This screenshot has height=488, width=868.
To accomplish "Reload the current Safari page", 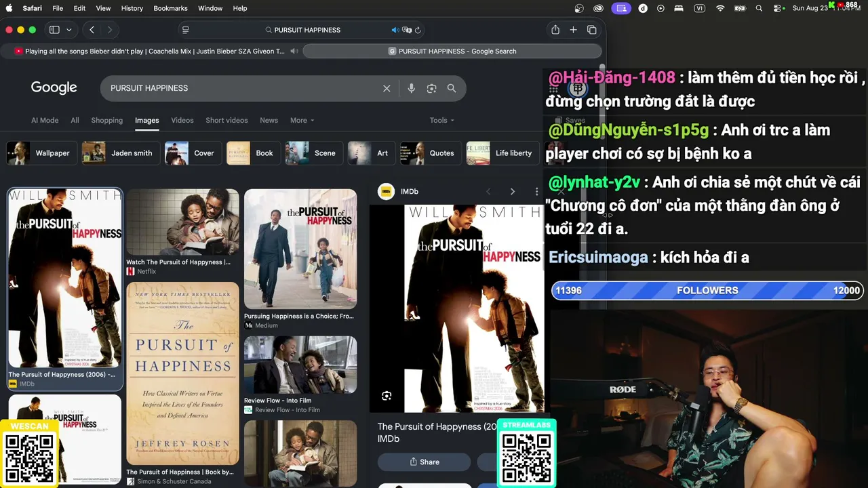I will 418,30.
